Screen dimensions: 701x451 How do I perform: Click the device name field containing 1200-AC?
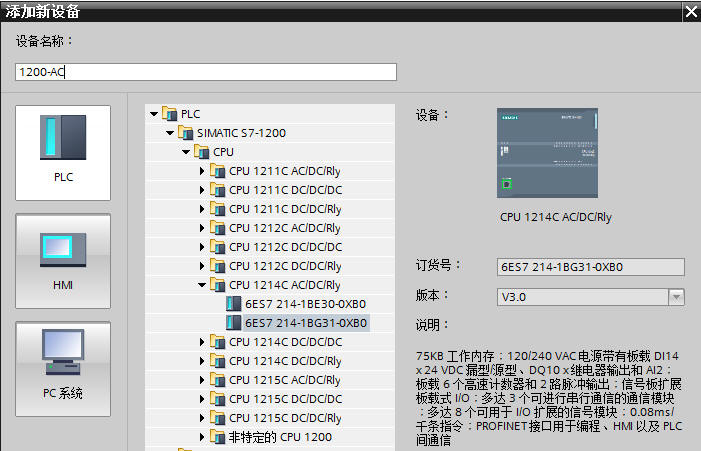point(206,72)
